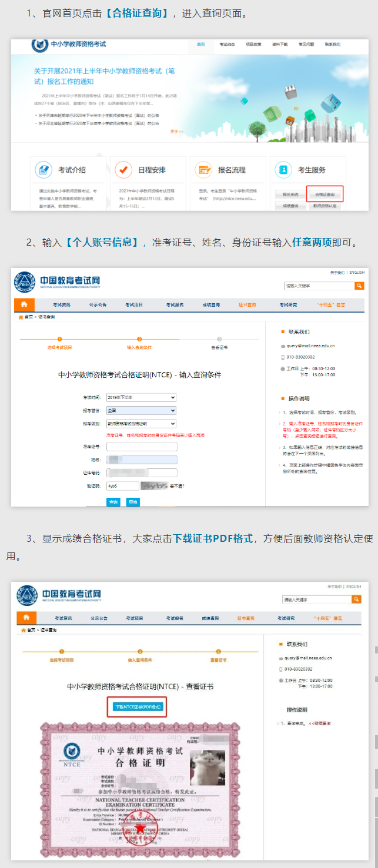Click the 重填 reset button
Screen dimensions: 378x868
pos(133,502)
